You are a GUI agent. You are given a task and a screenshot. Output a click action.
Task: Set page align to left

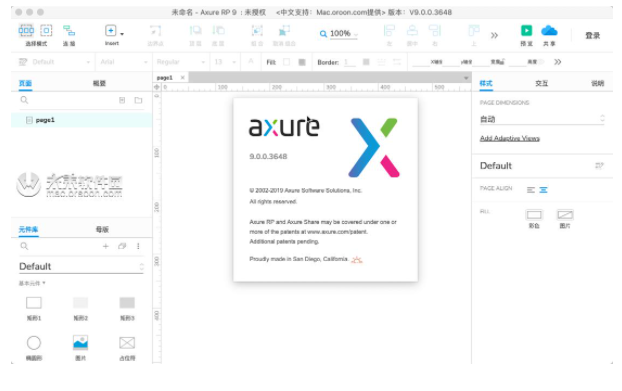pyautogui.click(x=531, y=190)
